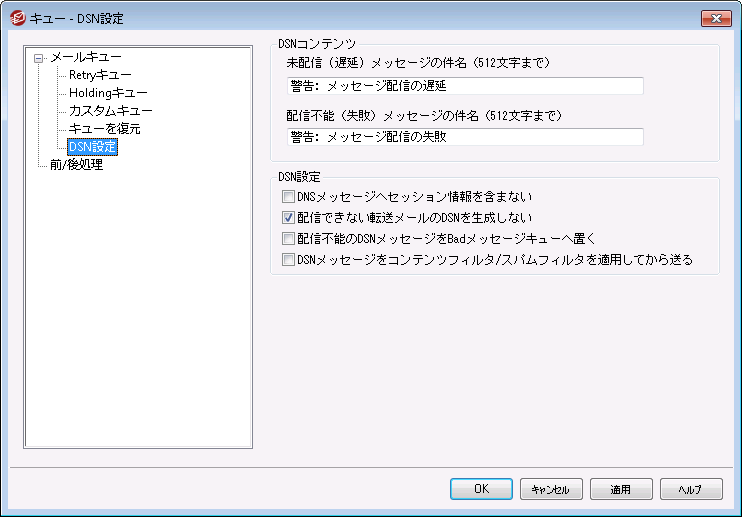Open the キューを復元 tree entry
The height and width of the screenshot is (517, 742).
click(104, 129)
